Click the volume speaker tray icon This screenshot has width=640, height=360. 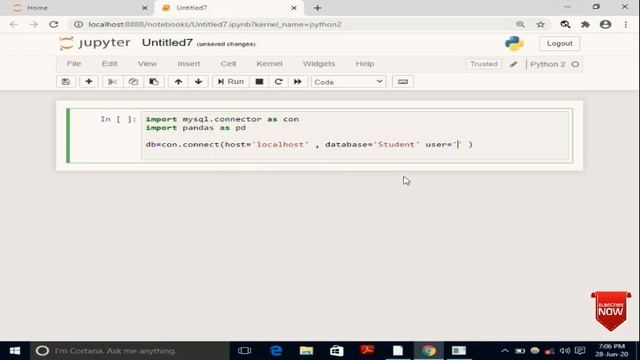click(x=564, y=351)
